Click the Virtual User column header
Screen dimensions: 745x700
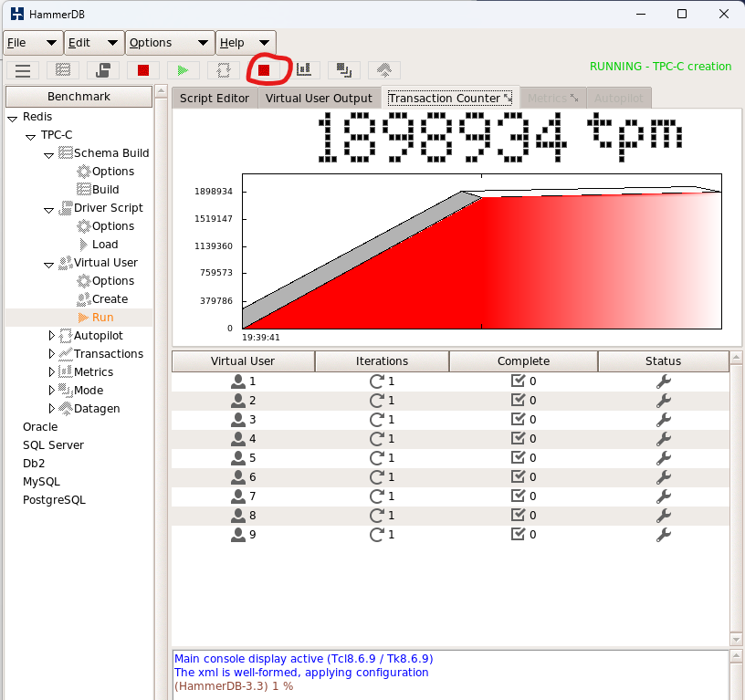coord(243,361)
